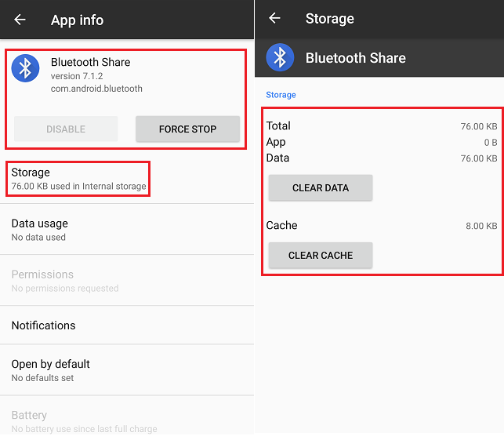Tap the CLEAR DATA button
This screenshot has height=436, width=504.
click(321, 187)
